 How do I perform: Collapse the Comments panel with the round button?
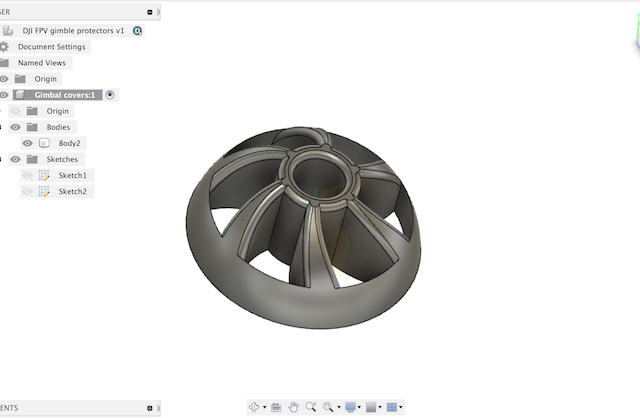pos(150,408)
